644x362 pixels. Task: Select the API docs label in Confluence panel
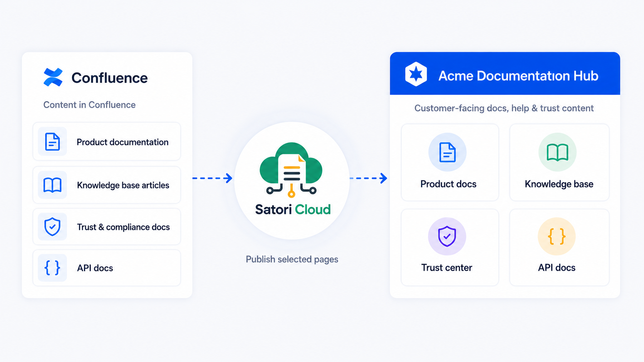pyautogui.click(x=95, y=268)
